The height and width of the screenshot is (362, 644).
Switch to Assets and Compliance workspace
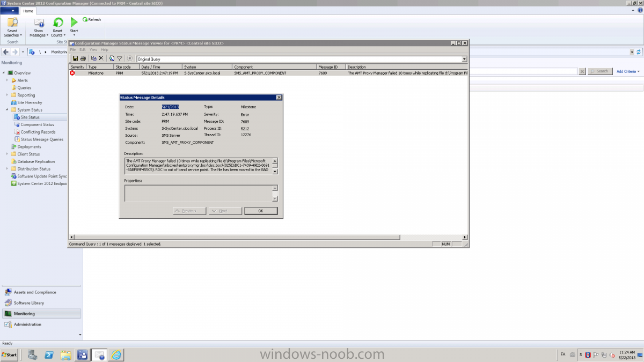coord(42,292)
